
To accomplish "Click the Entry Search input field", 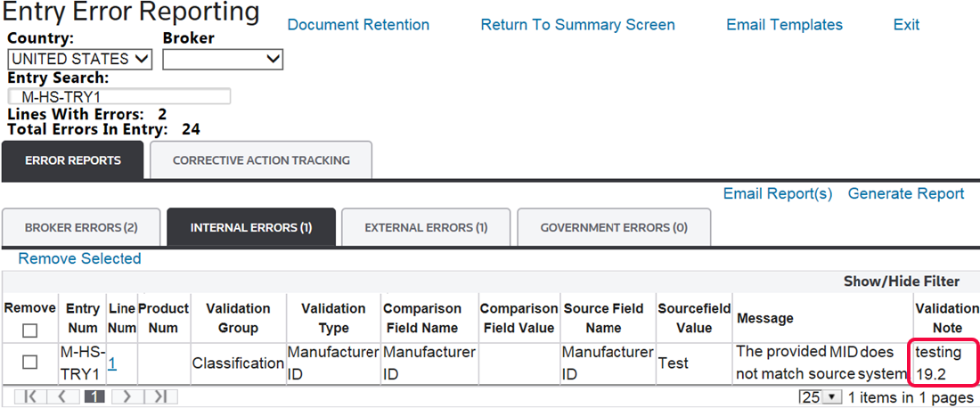I will (118, 96).
